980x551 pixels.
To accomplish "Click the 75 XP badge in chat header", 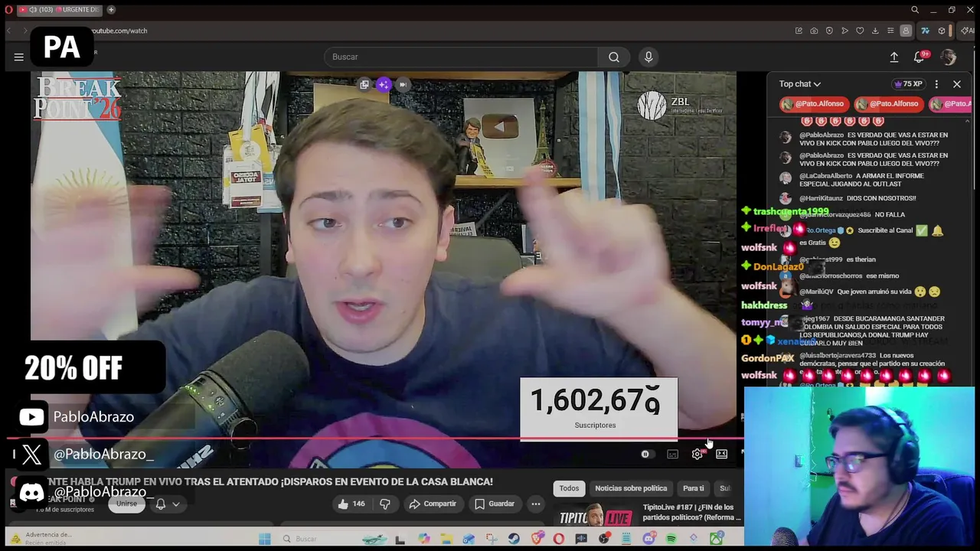I will [x=908, y=84].
